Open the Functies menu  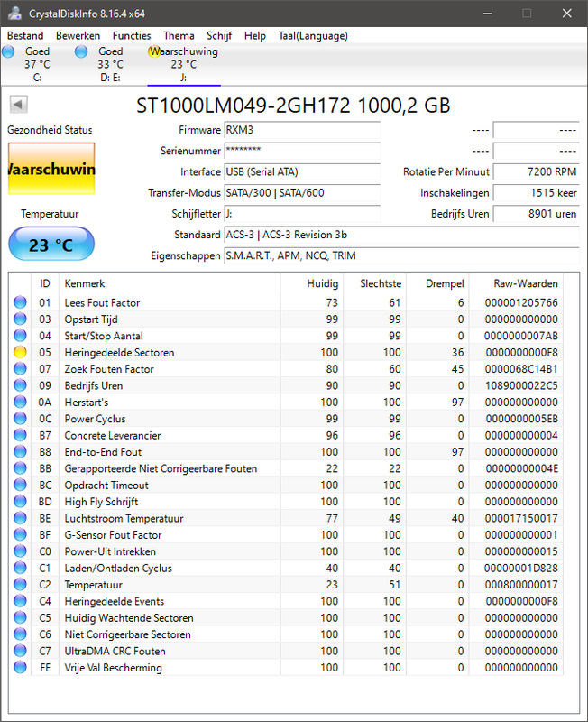[x=132, y=35]
